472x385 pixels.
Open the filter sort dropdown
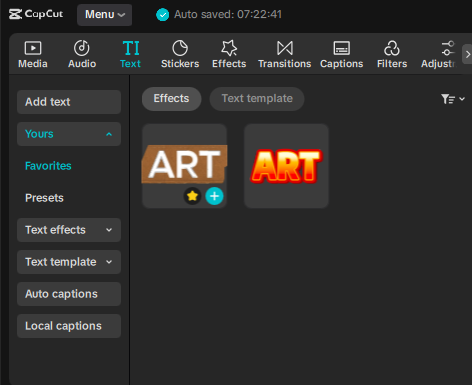453,99
